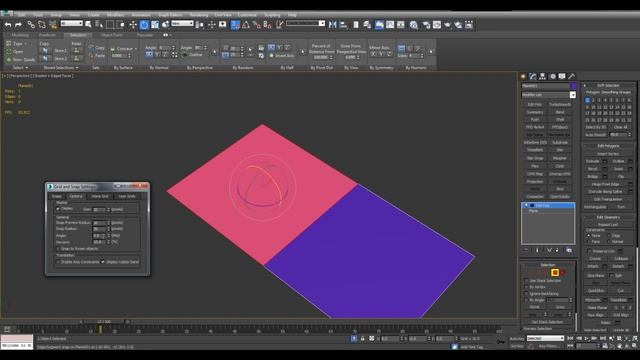The width and height of the screenshot is (640, 360).
Task: Open the Modifiers menu
Action: pyautogui.click(x=115, y=15)
